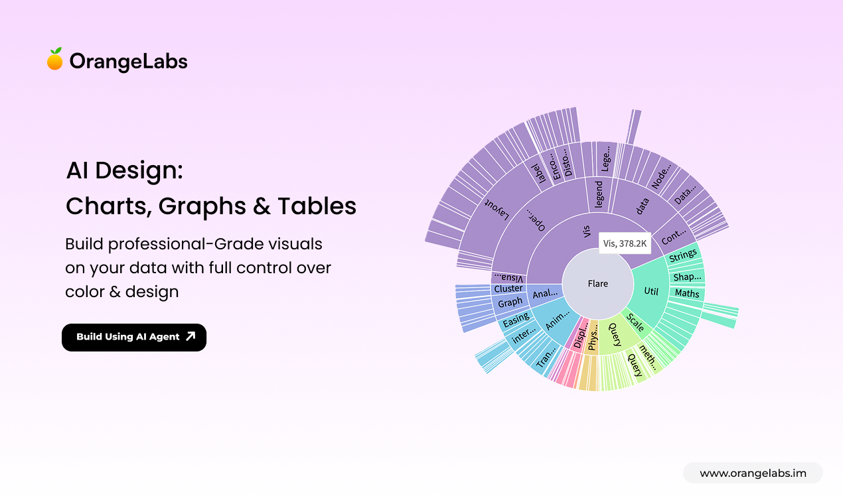This screenshot has width=843, height=504.
Task: Click the blue Graph segment
Action: pos(510,302)
